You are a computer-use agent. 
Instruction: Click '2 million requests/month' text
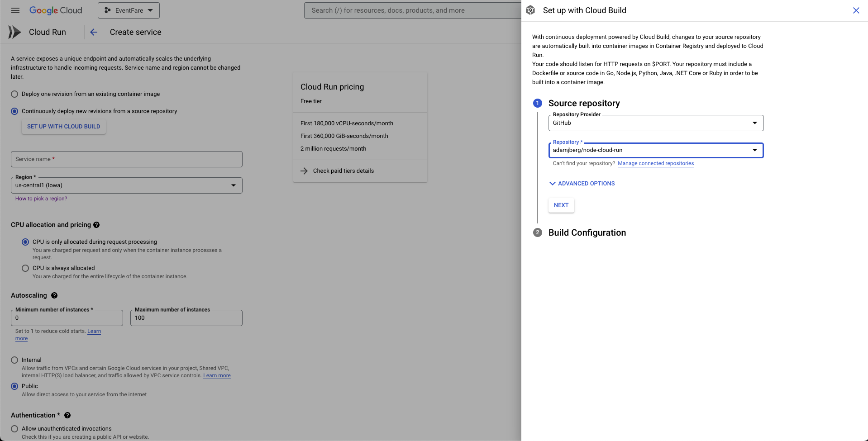point(333,149)
